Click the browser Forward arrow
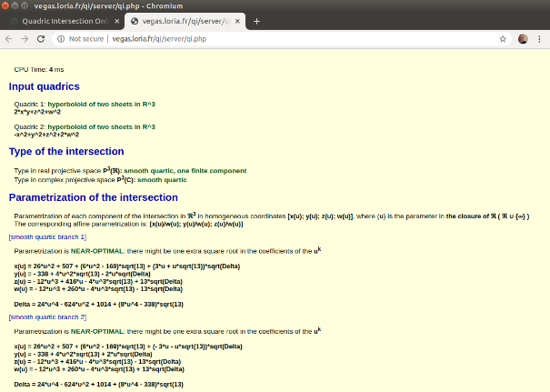 (x=25, y=39)
